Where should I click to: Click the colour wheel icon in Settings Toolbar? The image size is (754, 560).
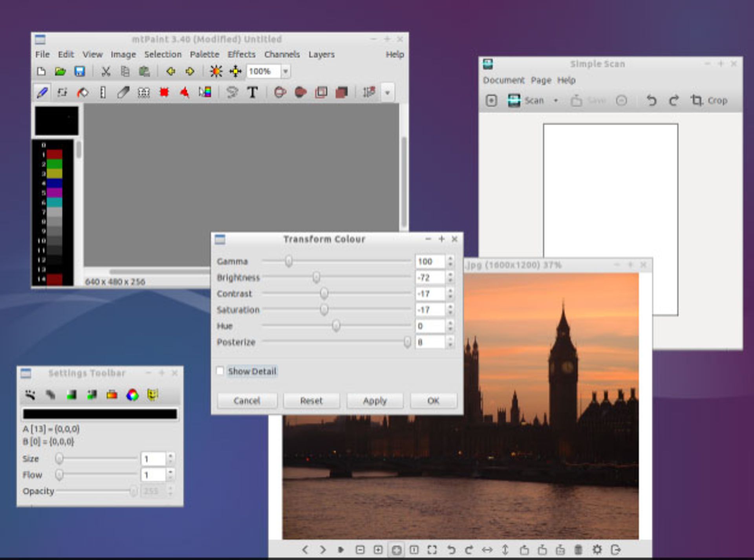tap(132, 395)
